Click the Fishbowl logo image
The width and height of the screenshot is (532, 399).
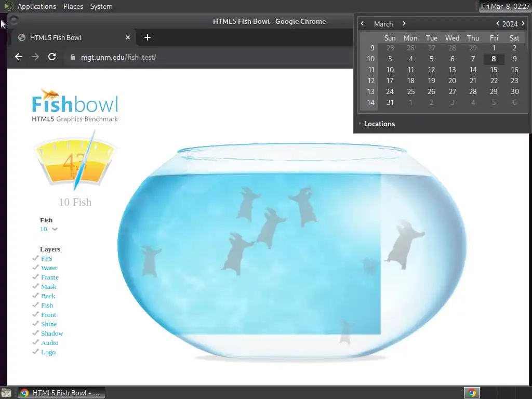75,105
